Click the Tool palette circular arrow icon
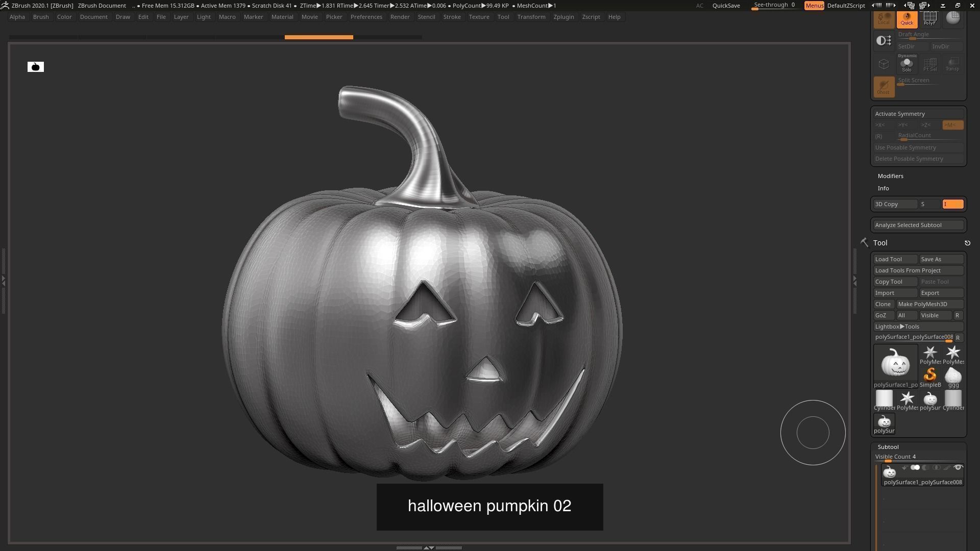Image resolution: width=980 pixels, height=551 pixels. click(967, 243)
